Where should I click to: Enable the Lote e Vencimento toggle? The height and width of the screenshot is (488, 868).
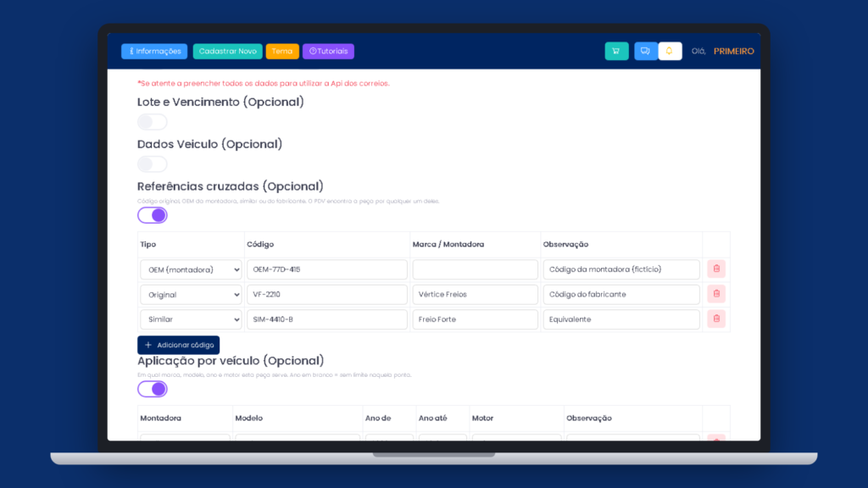[153, 122]
